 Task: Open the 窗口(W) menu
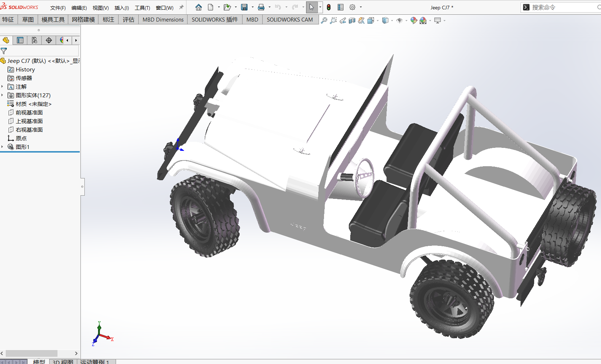click(165, 8)
